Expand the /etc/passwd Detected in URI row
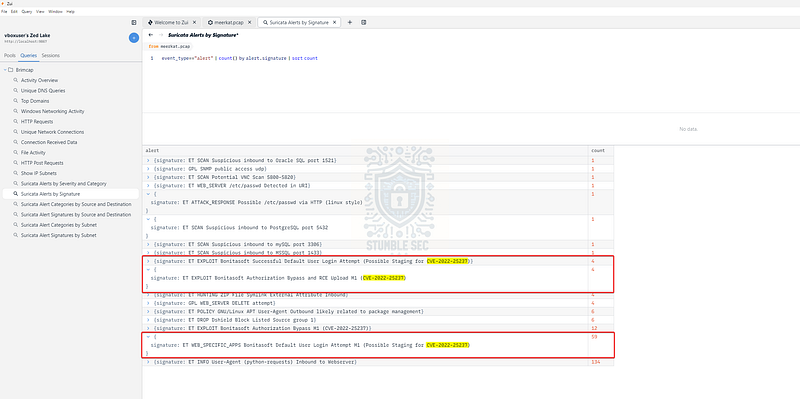800x399 pixels. coord(148,186)
